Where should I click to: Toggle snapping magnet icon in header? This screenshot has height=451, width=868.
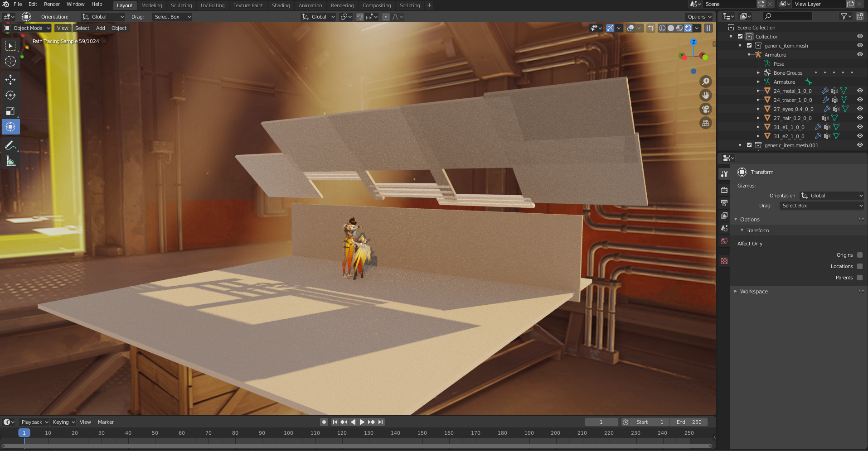[x=360, y=17]
